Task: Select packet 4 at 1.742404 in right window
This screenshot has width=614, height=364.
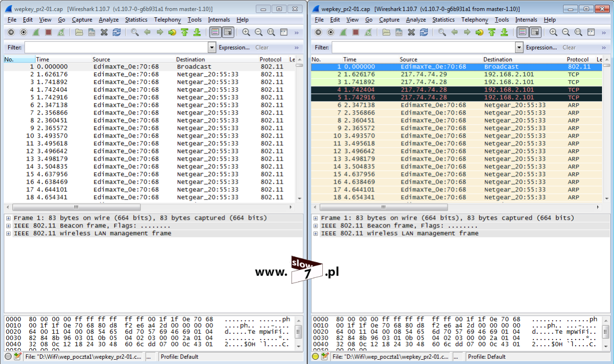Action: (456, 90)
